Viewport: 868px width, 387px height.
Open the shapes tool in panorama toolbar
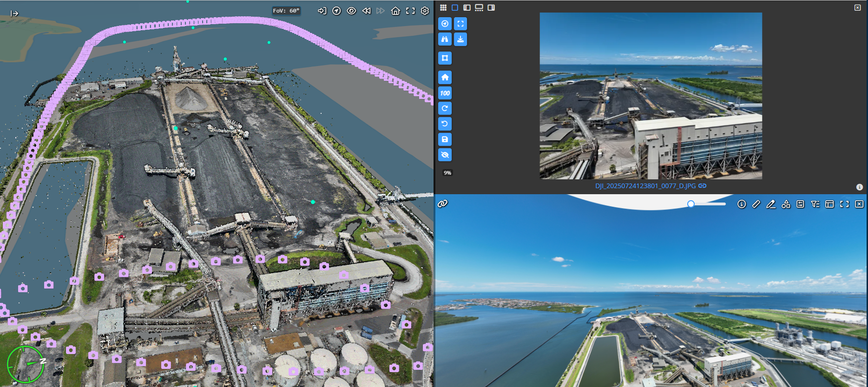pyautogui.click(x=786, y=204)
